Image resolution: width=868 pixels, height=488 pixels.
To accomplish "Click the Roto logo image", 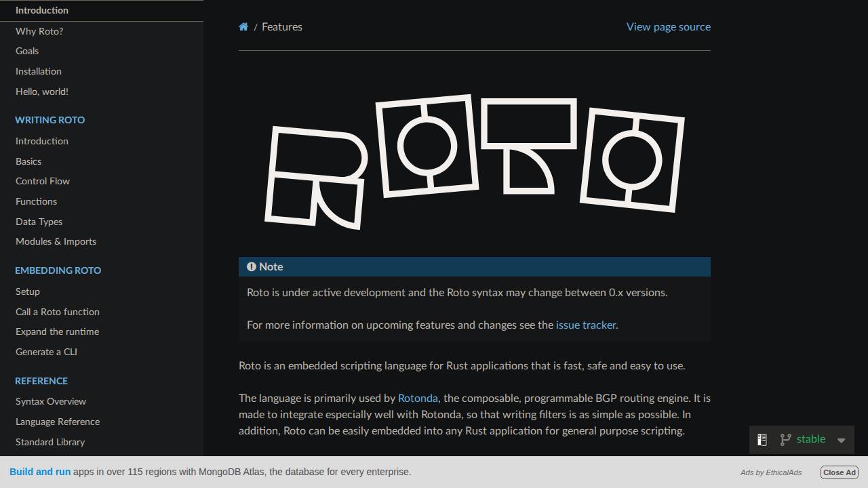I will tap(475, 161).
